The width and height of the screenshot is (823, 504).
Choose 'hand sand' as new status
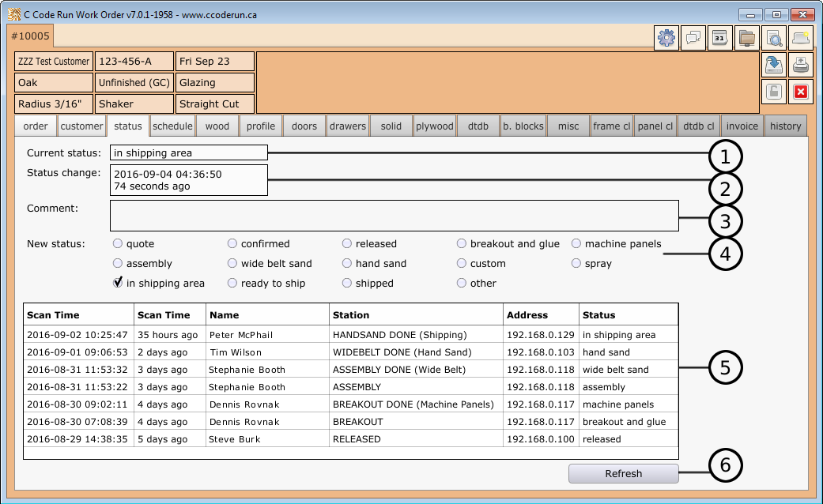point(348,263)
